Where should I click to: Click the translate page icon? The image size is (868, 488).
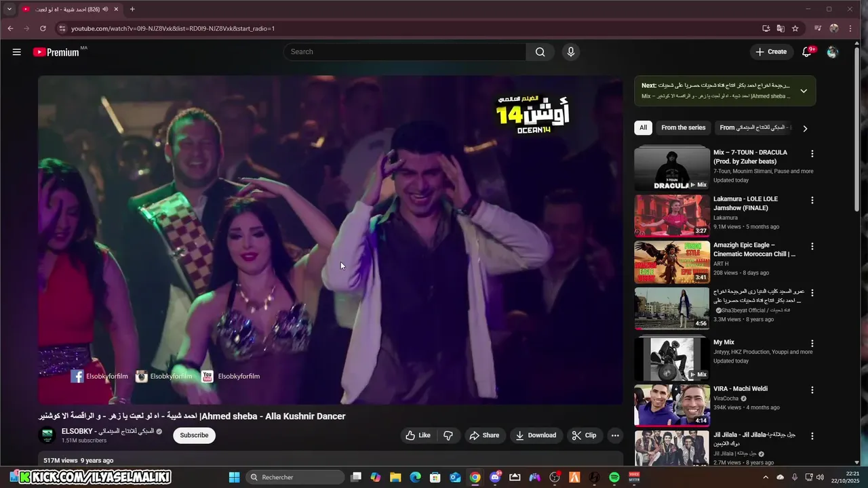[x=781, y=28]
